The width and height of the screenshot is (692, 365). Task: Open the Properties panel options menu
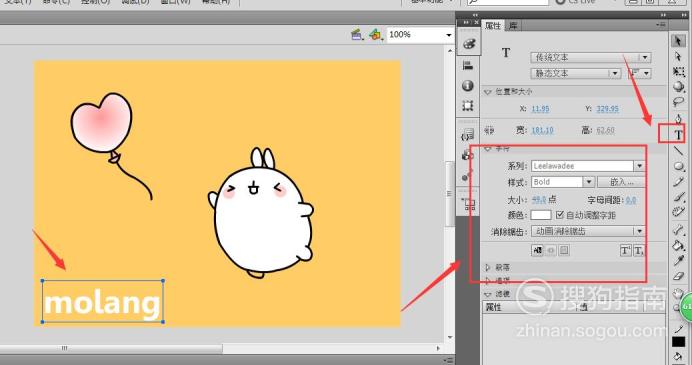click(661, 25)
